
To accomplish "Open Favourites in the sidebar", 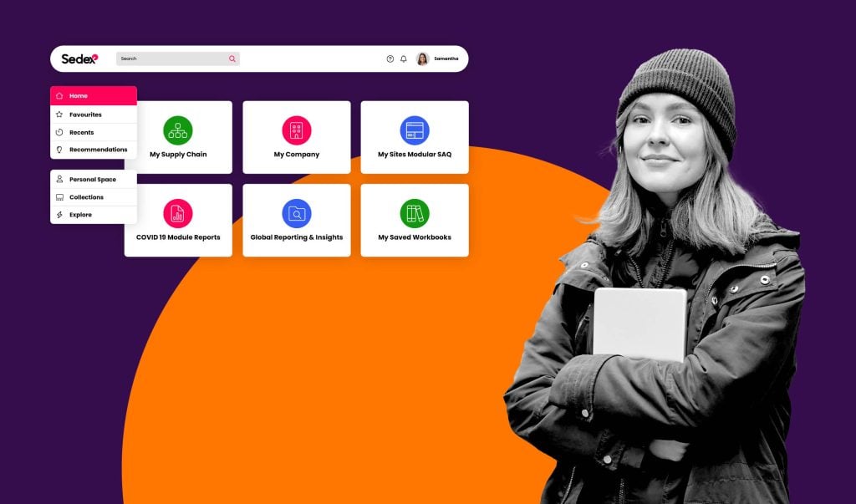I will (x=94, y=115).
